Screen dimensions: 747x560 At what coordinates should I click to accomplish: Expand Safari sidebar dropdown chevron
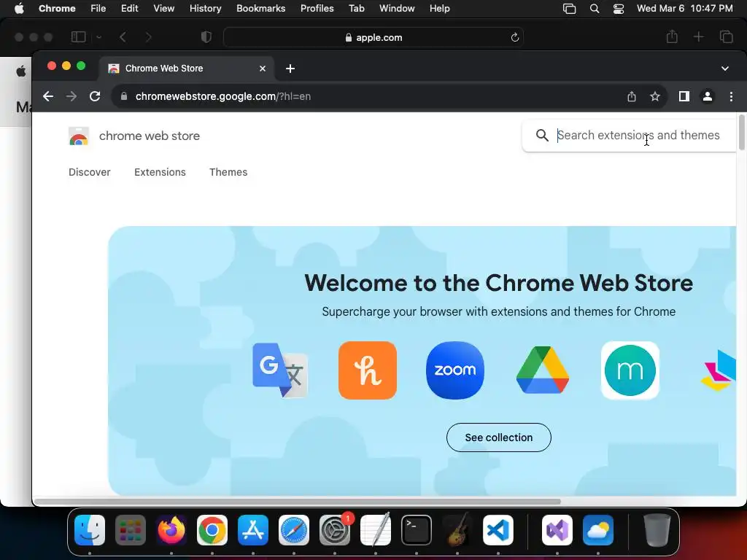pos(98,37)
